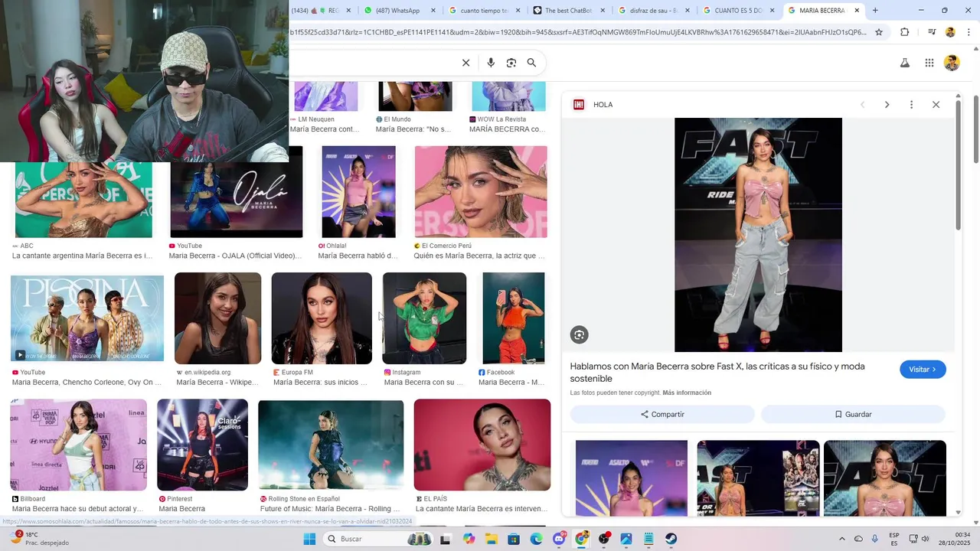Open Google Lens image search
Image resolution: width=980 pixels, height=551 pixels.
click(x=511, y=63)
